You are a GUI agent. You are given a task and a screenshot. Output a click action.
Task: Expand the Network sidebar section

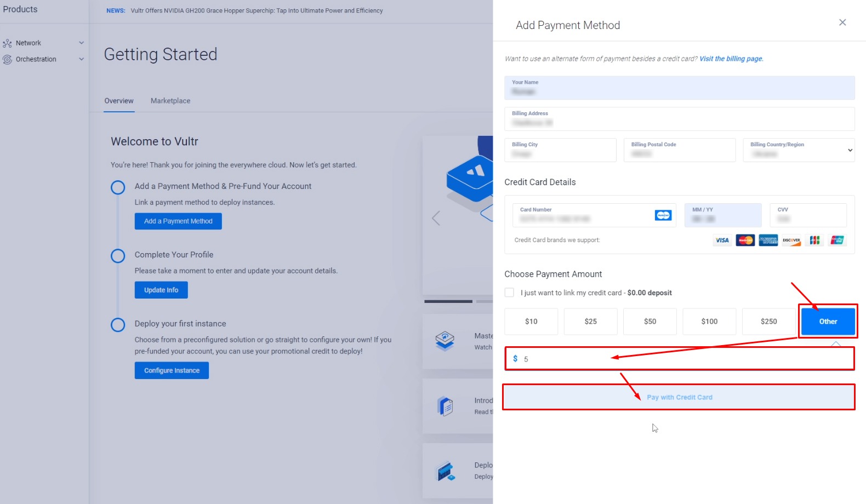tap(81, 43)
